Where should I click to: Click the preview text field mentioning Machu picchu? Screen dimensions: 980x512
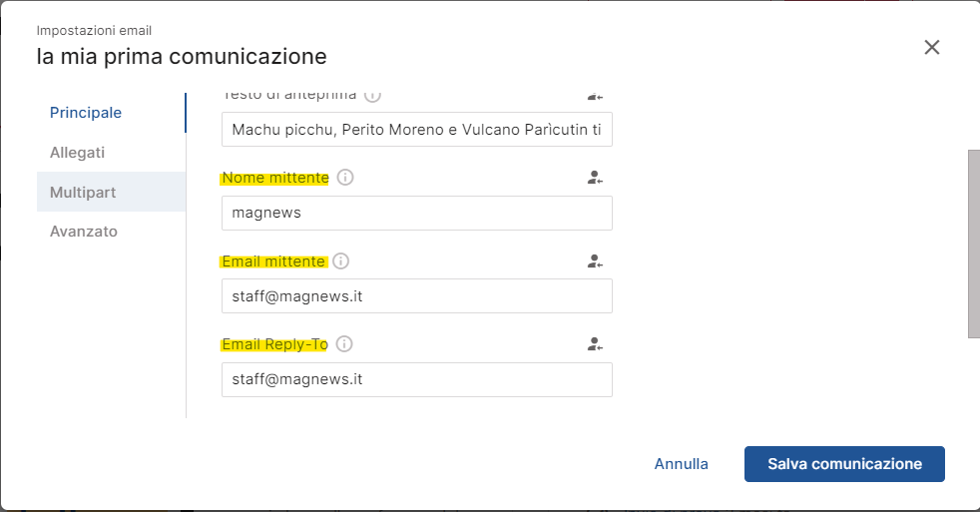point(416,130)
